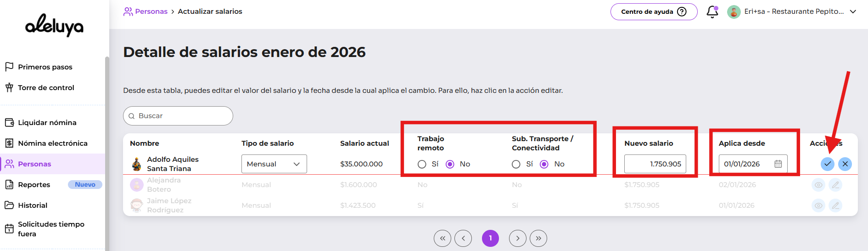Edit Jaime López Rodríguez's salary pencil icon
The image size is (868, 251).
[835, 205]
